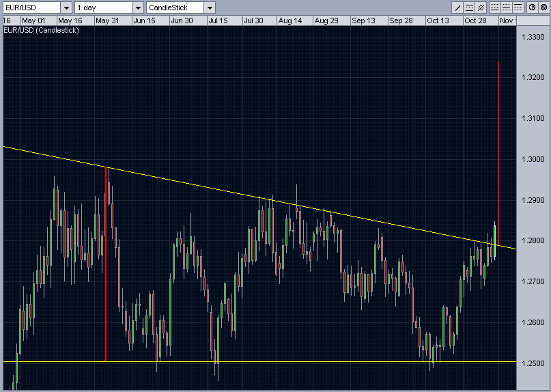The height and width of the screenshot is (392, 551).
Task: Open the CandleStick chart type dropdown arrow
Action: [x=210, y=8]
